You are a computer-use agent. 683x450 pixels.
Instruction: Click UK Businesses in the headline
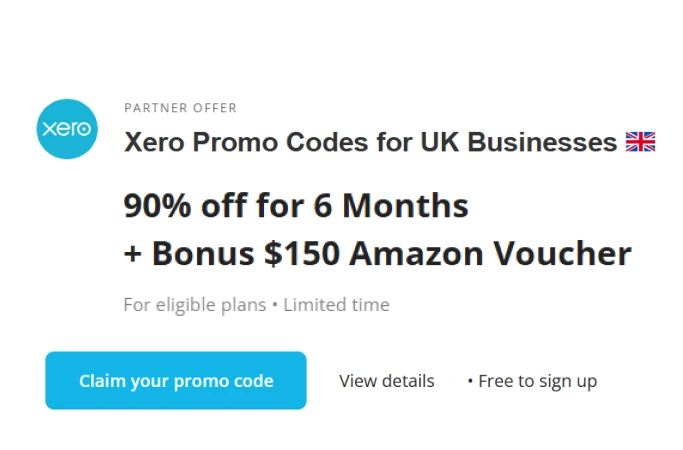pos(521,142)
